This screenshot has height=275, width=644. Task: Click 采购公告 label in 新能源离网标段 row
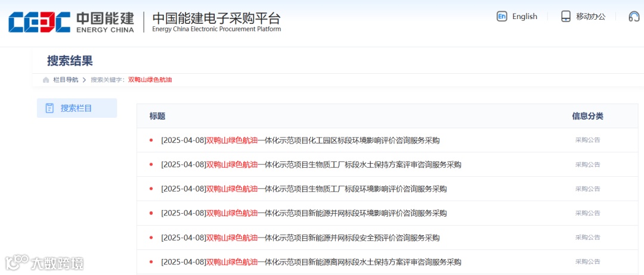tap(588, 261)
